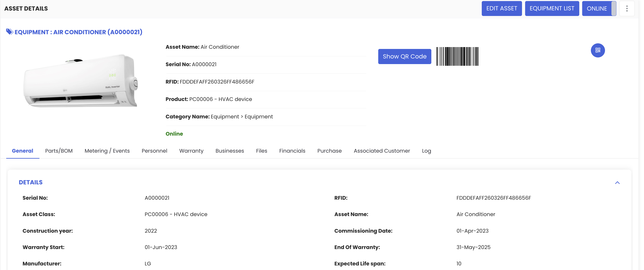This screenshot has height=270, width=644.
Task: Toggle the ONLINE status switch
Action: tap(599, 9)
